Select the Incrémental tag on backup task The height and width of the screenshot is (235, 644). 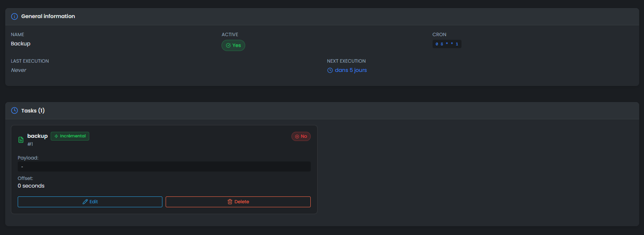(x=70, y=136)
